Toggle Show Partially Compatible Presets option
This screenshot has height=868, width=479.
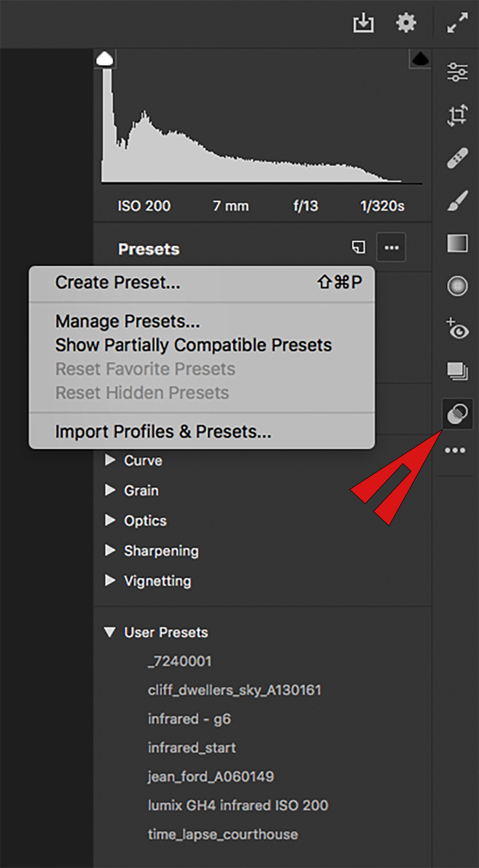(193, 346)
